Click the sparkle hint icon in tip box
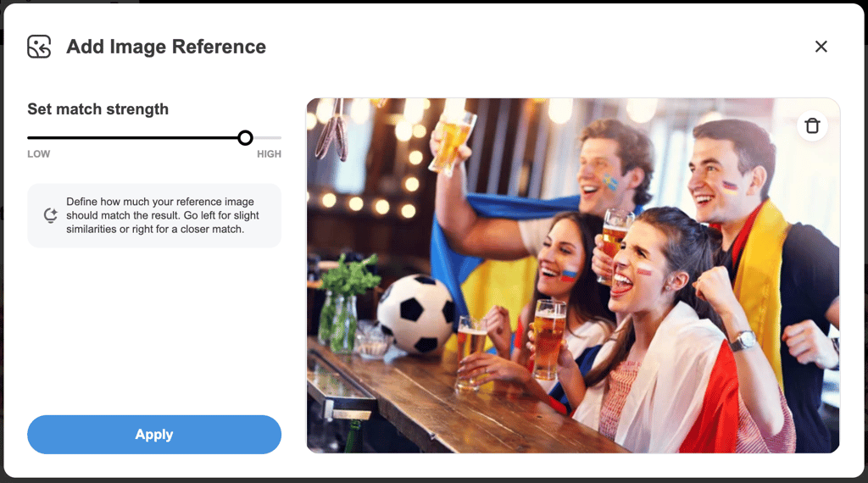Screen dimensions: 868x483 pyautogui.click(x=50, y=215)
